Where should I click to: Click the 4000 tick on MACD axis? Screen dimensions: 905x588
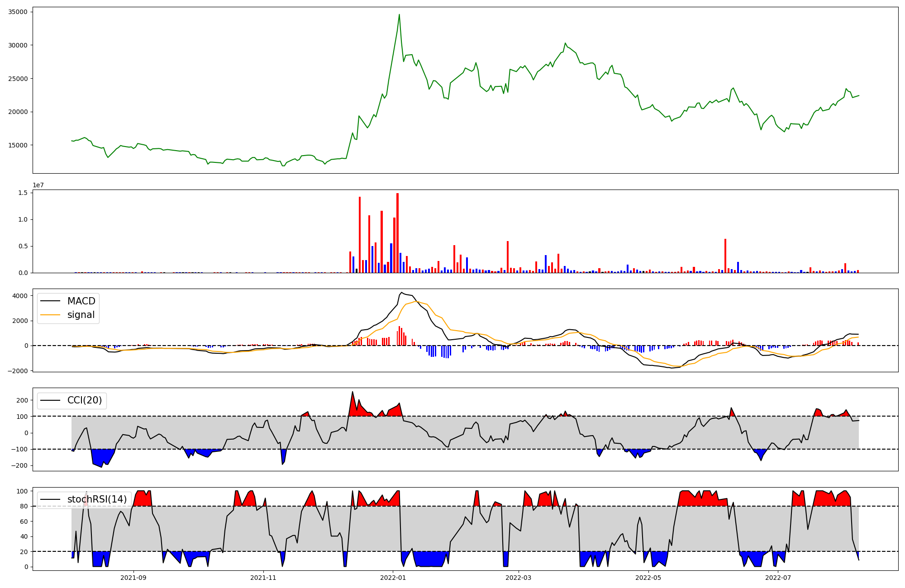tap(20, 296)
